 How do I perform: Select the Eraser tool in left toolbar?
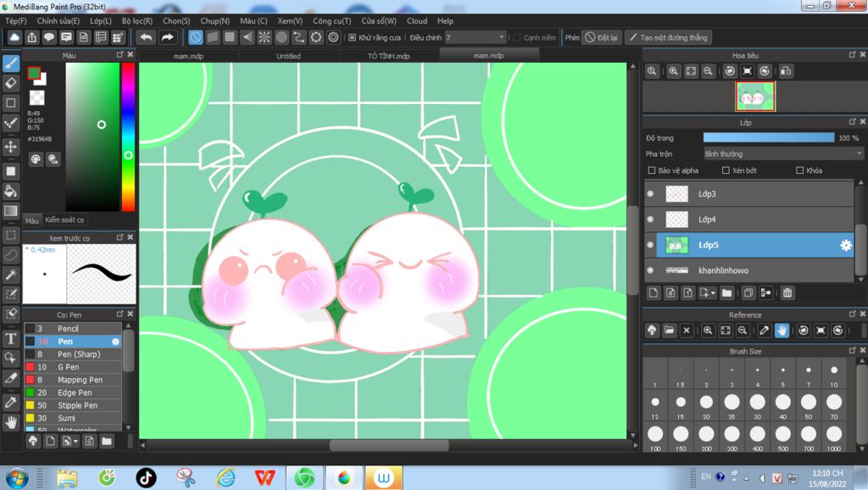coord(11,82)
